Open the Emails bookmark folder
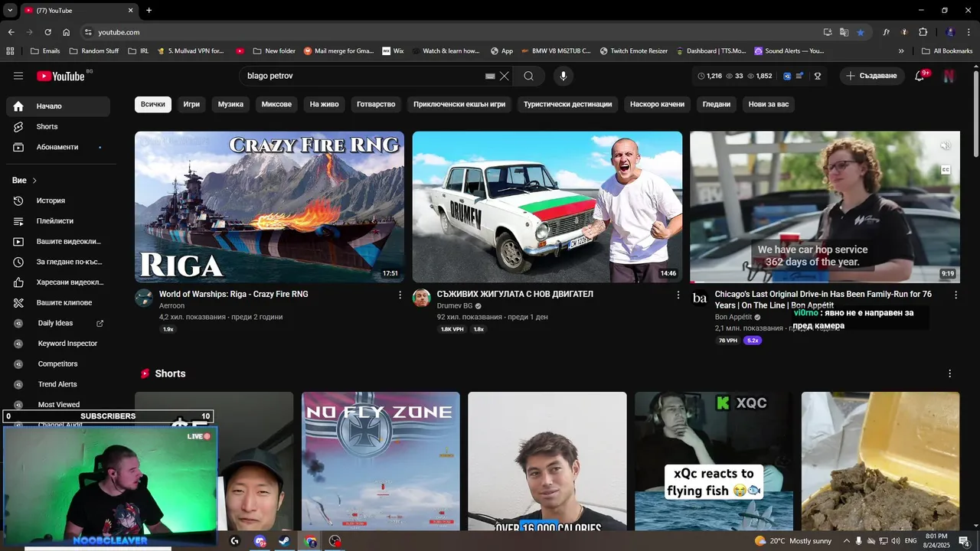This screenshot has width=980, height=551. click(44, 51)
